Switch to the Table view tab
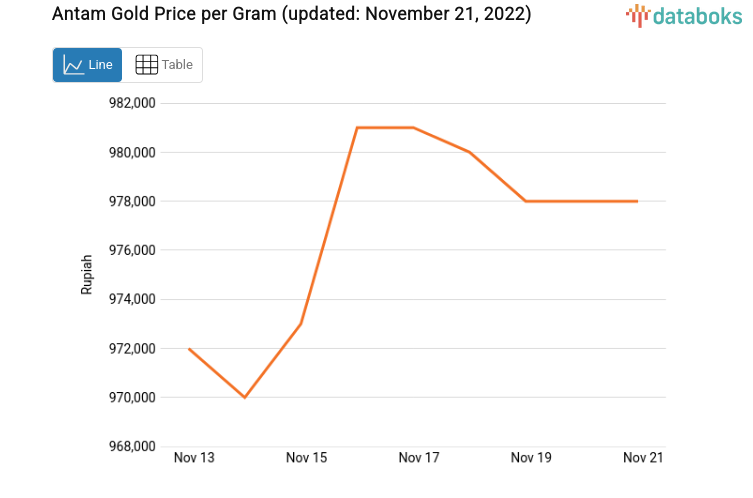 pos(164,65)
